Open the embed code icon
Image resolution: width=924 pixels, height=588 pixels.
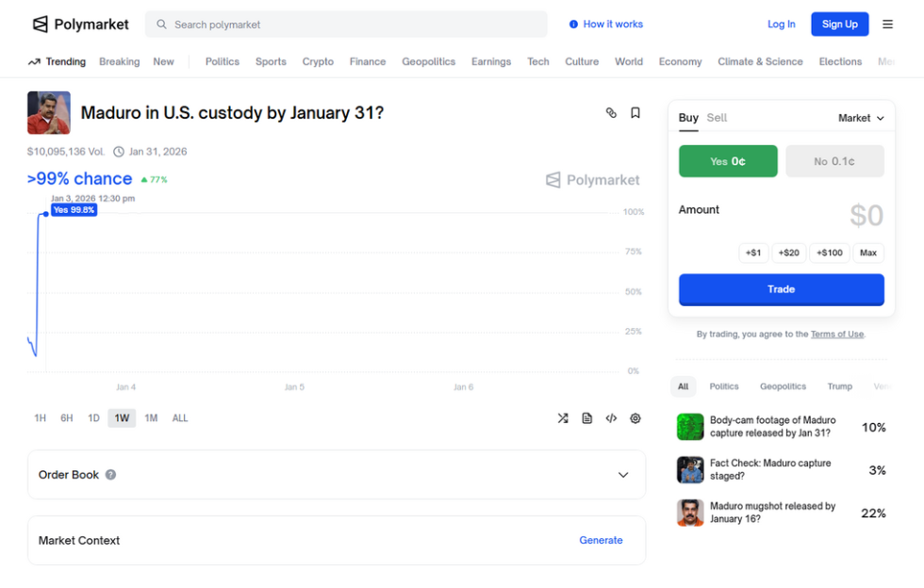click(x=611, y=417)
